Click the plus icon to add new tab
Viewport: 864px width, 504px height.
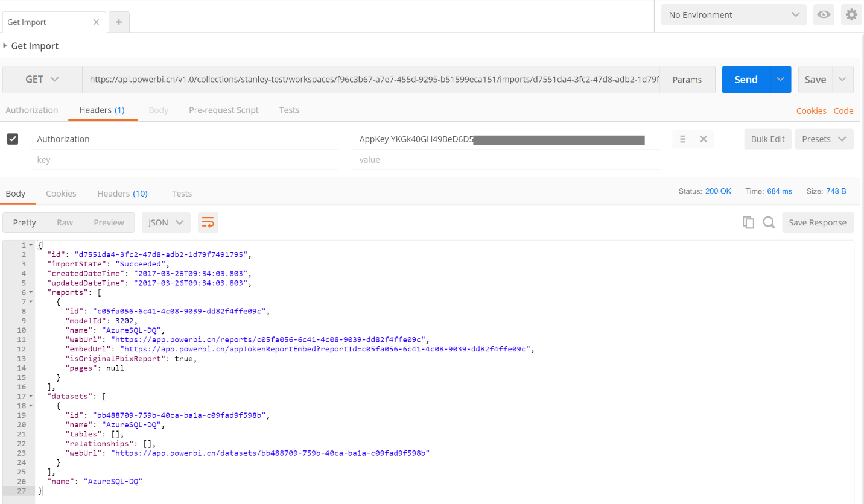[x=119, y=22]
